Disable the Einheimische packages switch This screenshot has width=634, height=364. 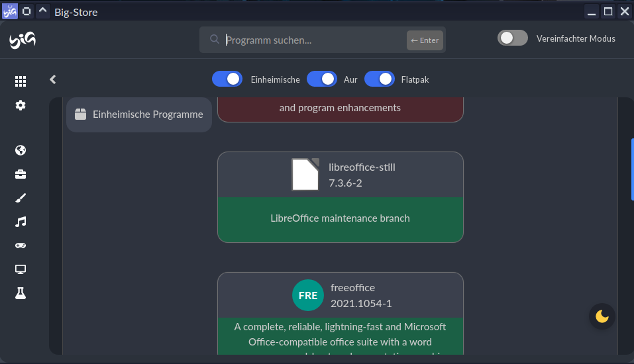[227, 79]
